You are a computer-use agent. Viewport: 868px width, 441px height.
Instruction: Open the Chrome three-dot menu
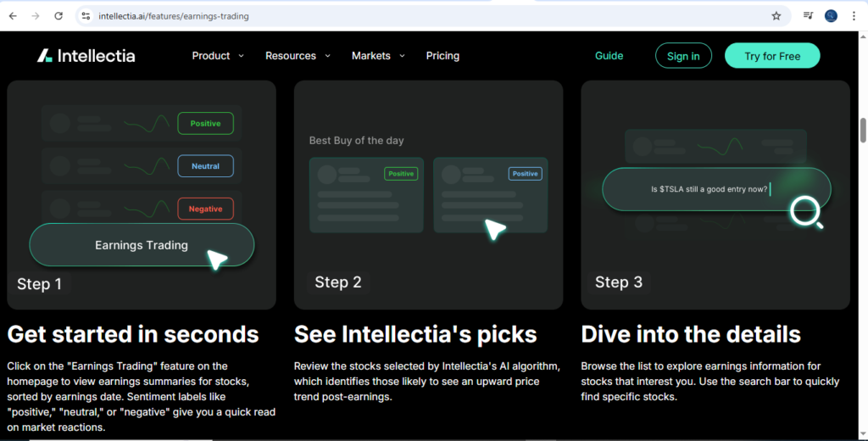854,16
